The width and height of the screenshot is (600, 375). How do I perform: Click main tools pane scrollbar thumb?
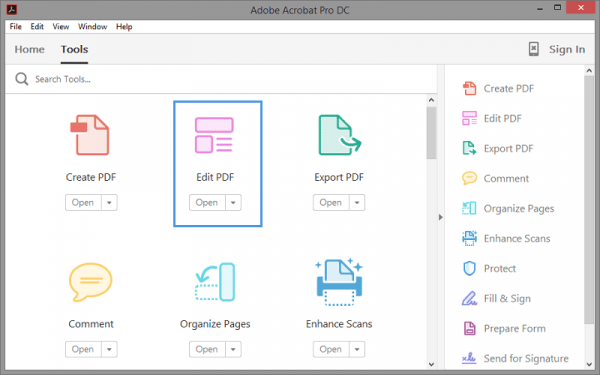(x=431, y=133)
